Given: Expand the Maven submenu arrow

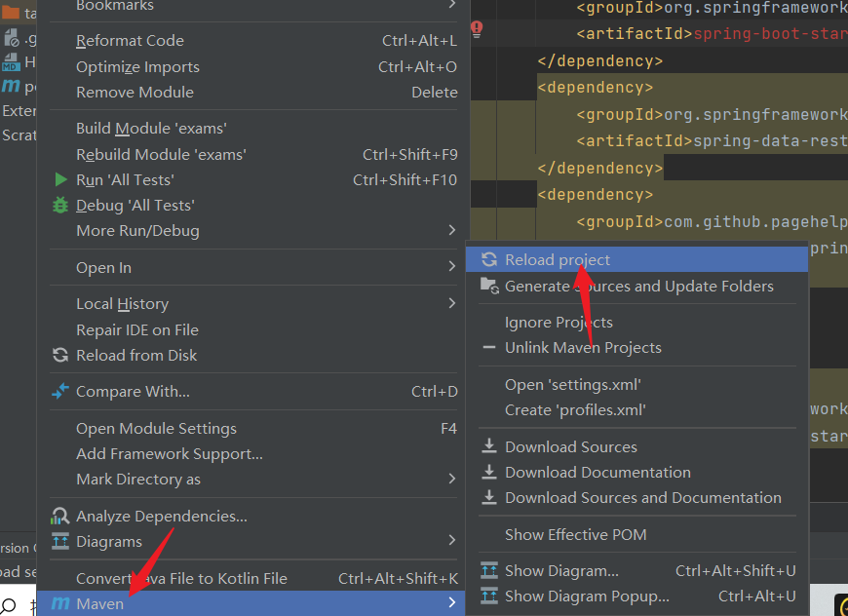Looking at the screenshot, I should [451, 603].
